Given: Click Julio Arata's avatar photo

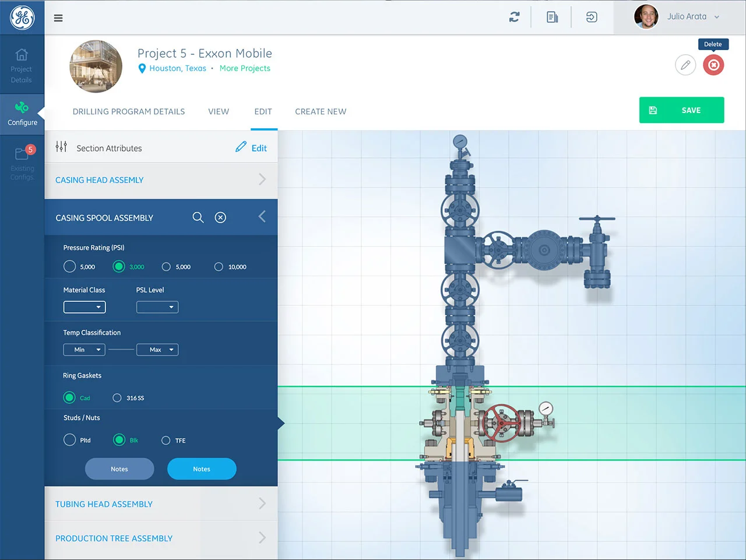Looking at the screenshot, I should (x=646, y=17).
